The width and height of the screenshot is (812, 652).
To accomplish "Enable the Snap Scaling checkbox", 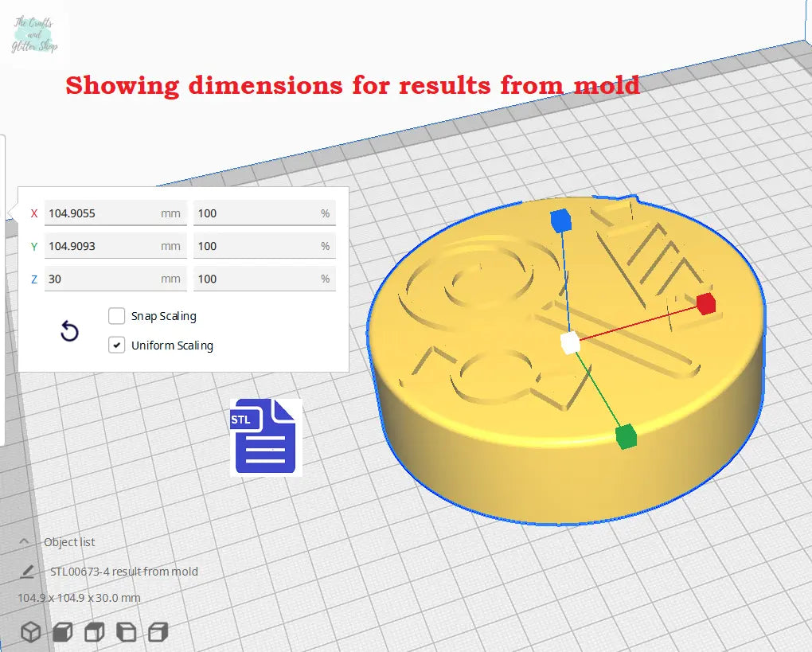I will coord(117,316).
